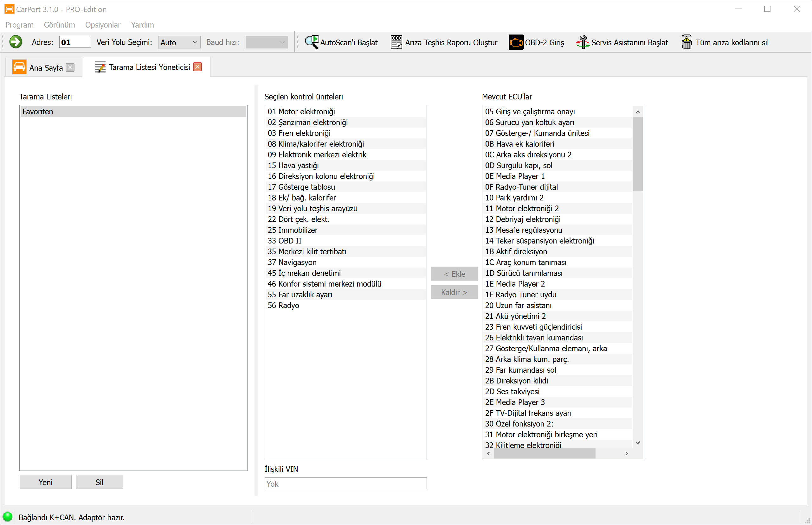Select 1B Aktif direksiyon in ECU list

point(516,252)
